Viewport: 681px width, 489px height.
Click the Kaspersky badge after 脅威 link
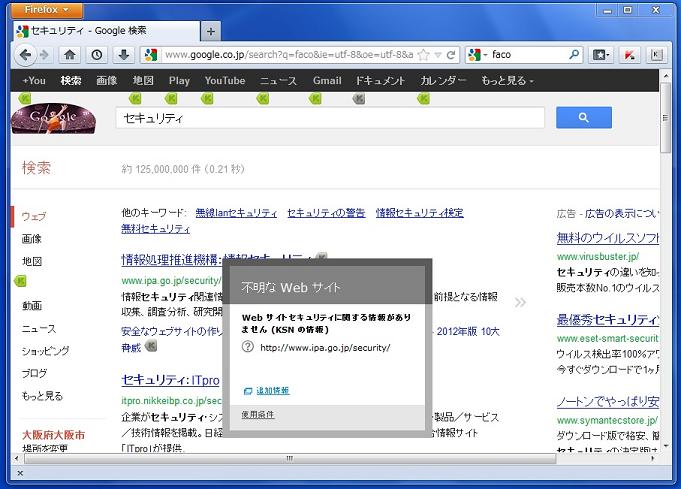[151, 346]
